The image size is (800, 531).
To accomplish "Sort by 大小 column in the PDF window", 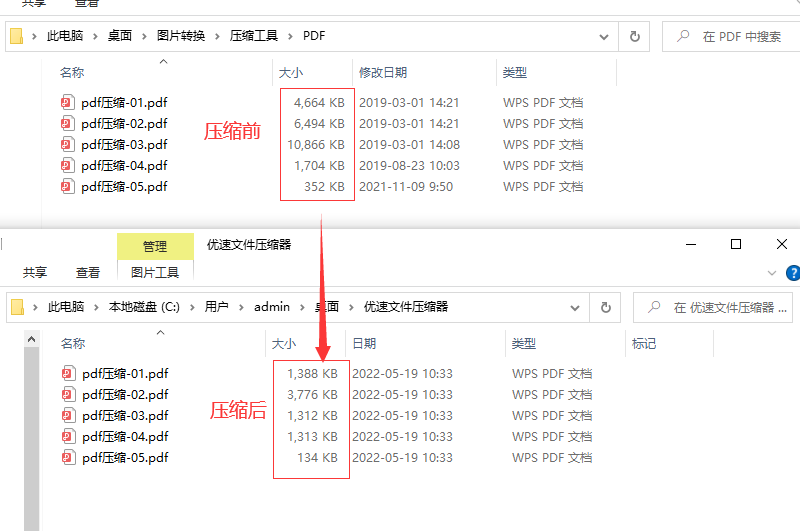I will click(291, 73).
